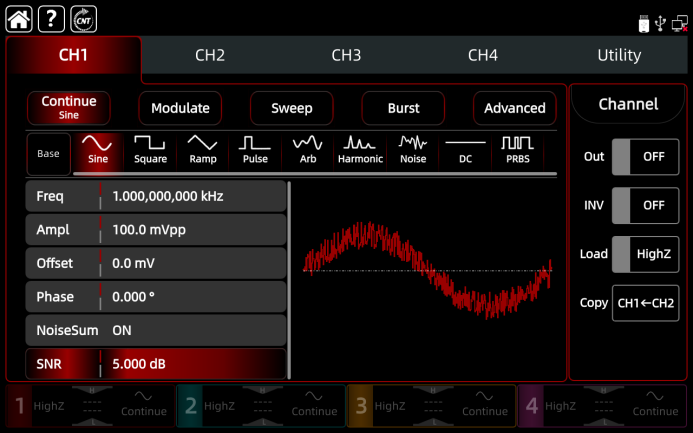Select the Ramp waveform icon
Viewport: 693px width, 433px height.
[202, 150]
